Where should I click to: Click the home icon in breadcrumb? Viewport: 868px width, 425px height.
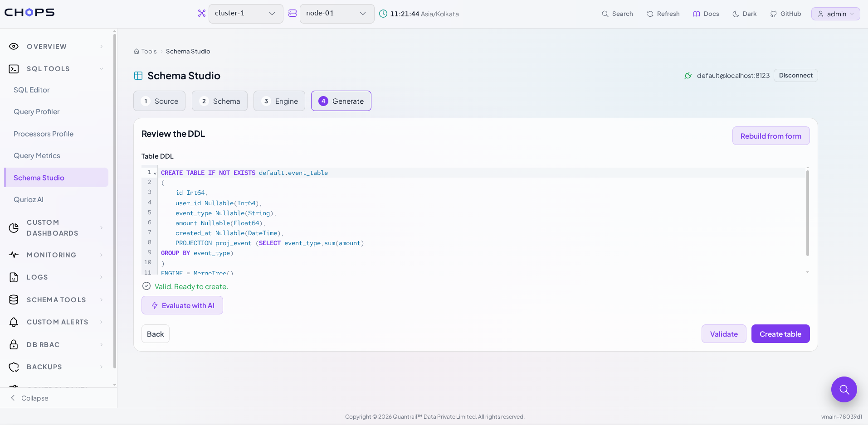click(x=137, y=52)
